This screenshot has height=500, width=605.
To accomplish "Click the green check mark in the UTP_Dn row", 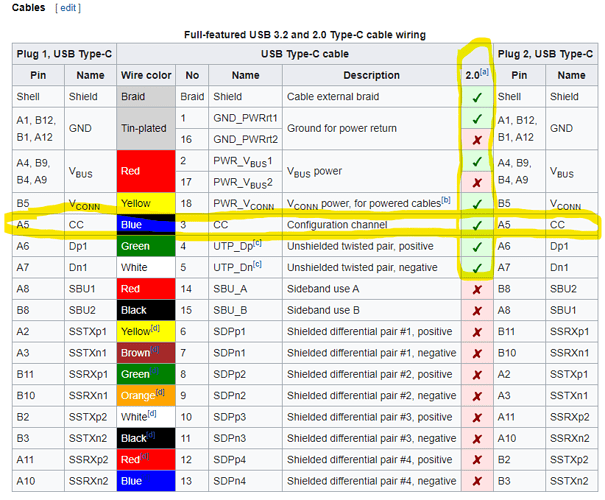I will [x=477, y=268].
